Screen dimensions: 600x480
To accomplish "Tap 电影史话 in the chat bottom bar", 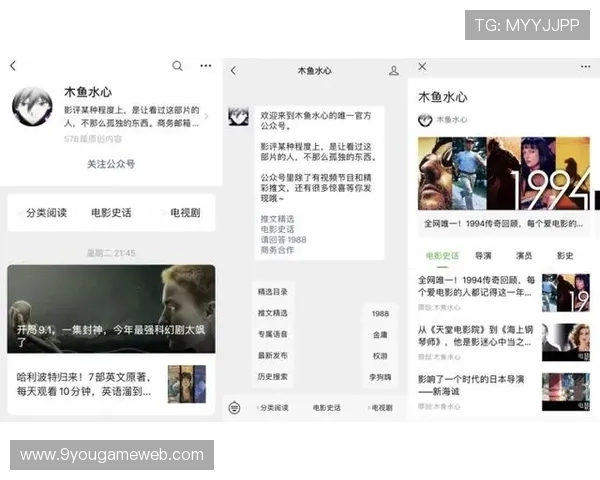I will [327, 408].
